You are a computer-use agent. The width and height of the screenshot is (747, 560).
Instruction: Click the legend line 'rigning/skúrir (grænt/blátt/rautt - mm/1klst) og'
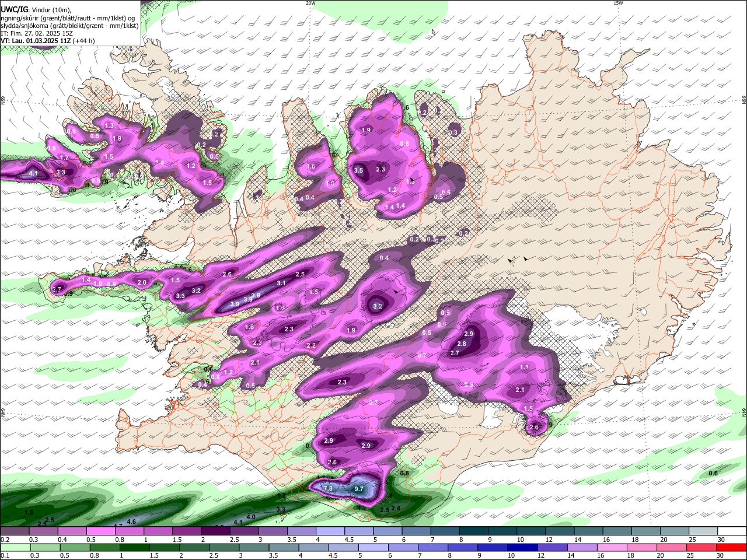coord(68,18)
